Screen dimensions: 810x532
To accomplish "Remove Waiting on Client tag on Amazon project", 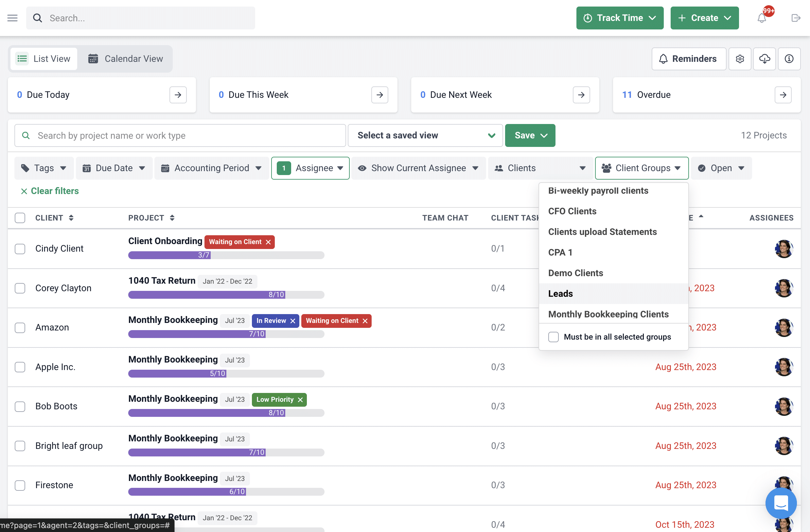I will [x=365, y=321].
